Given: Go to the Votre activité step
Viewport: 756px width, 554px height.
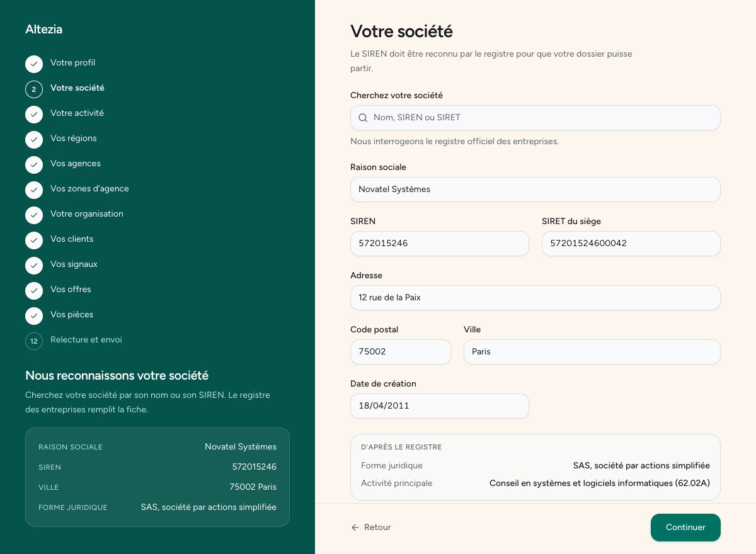Looking at the screenshot, I should 77,113.
